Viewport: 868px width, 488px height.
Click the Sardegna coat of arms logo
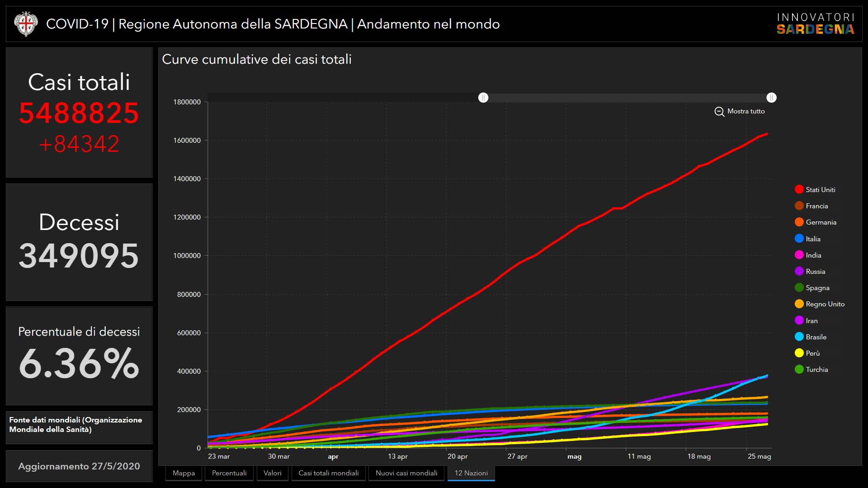coord(26,24)
